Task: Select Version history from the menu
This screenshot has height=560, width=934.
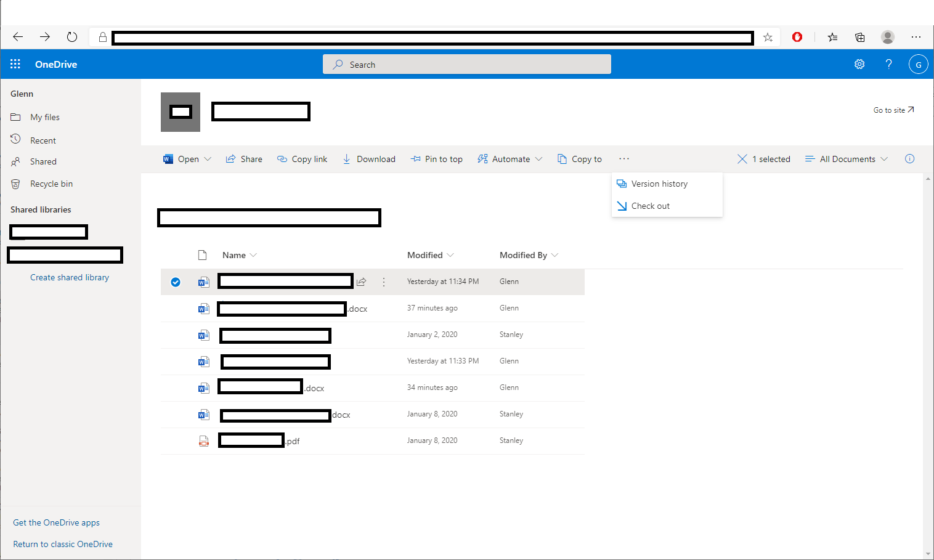Action: click(x=659, y=183)
